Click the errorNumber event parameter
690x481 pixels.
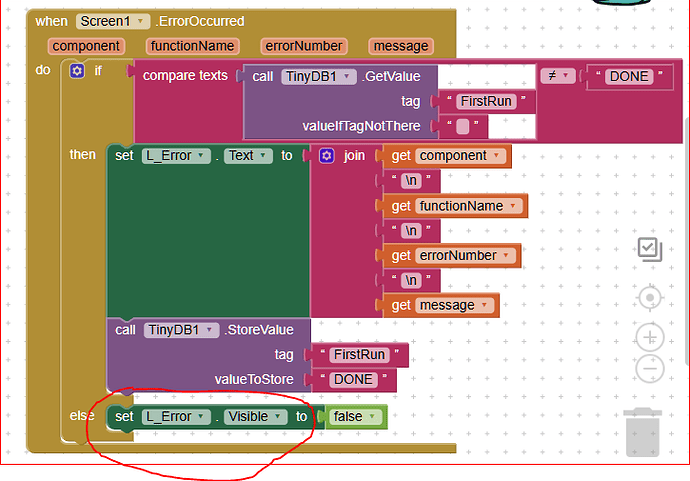click(304, 46)
